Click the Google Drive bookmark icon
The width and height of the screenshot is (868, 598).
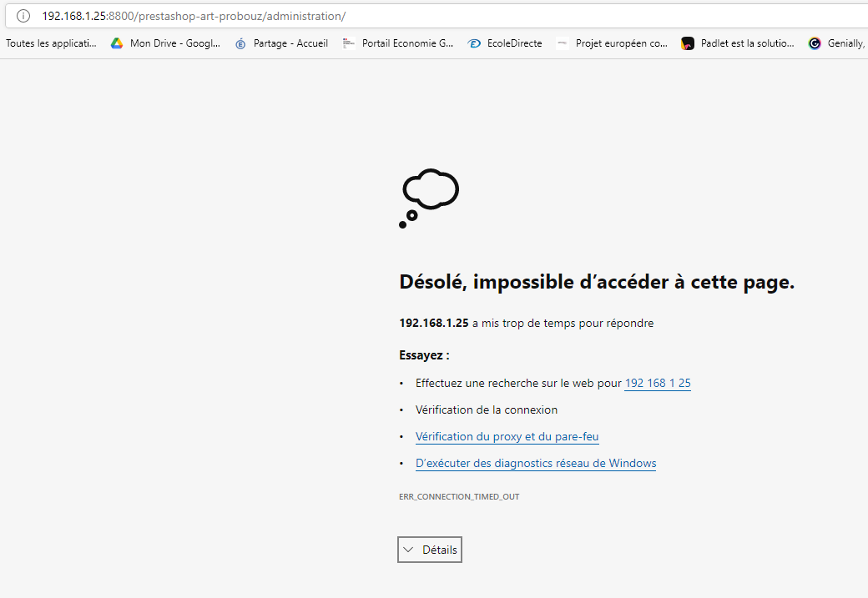[117, 43]
